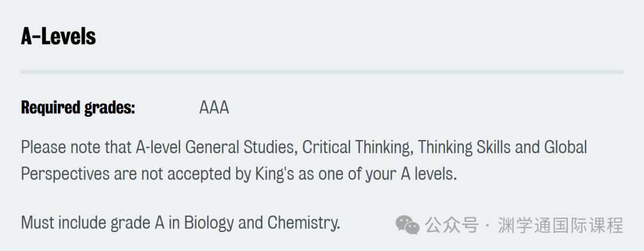The image size is (644, 251).
Task: Click the Required grades label
Action: tap(78, 108)
